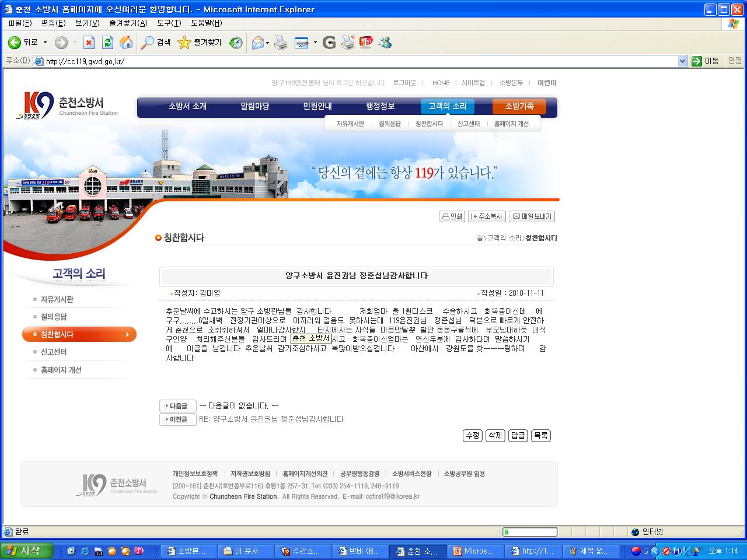Screen dimensions: 747x560
Task: Expand the address bar dropdown arrow
Action: coord(682,61)
